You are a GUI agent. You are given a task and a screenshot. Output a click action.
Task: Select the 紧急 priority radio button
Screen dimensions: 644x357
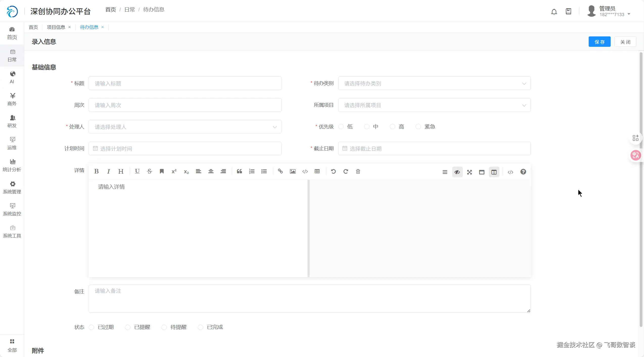[418, 127]
